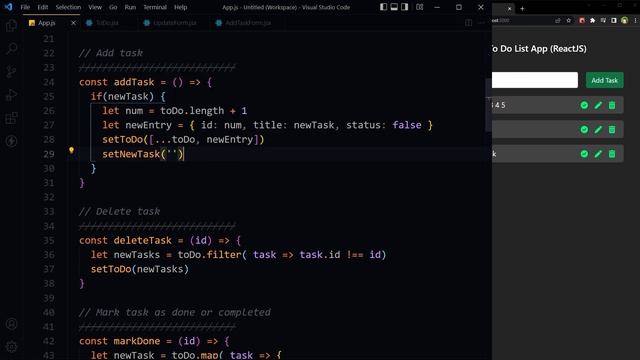Edit the third task row
Image resolution: width=640 pixels, height=360 pixels.
598,154
